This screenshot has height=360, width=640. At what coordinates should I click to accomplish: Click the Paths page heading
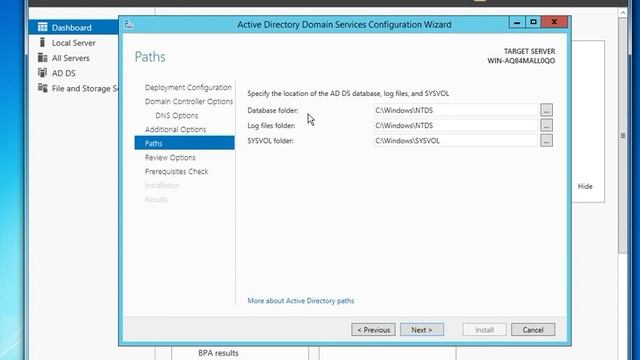click(x=150, y=57)
